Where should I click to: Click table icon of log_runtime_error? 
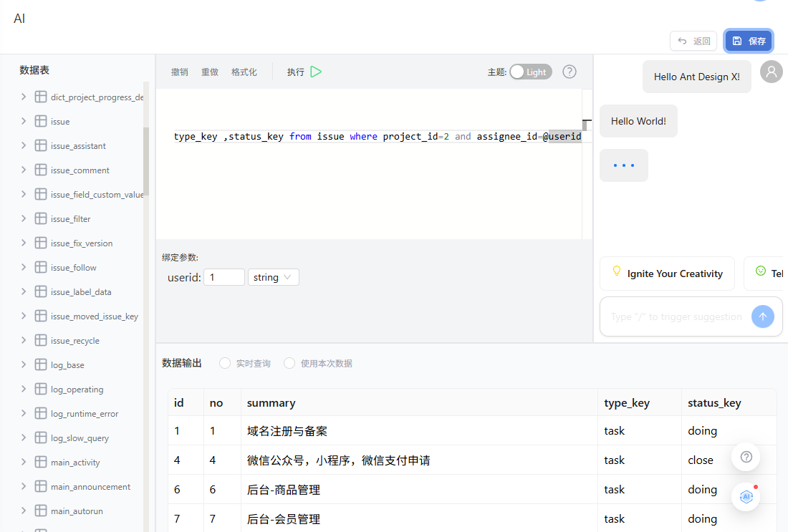click(41, 413)
